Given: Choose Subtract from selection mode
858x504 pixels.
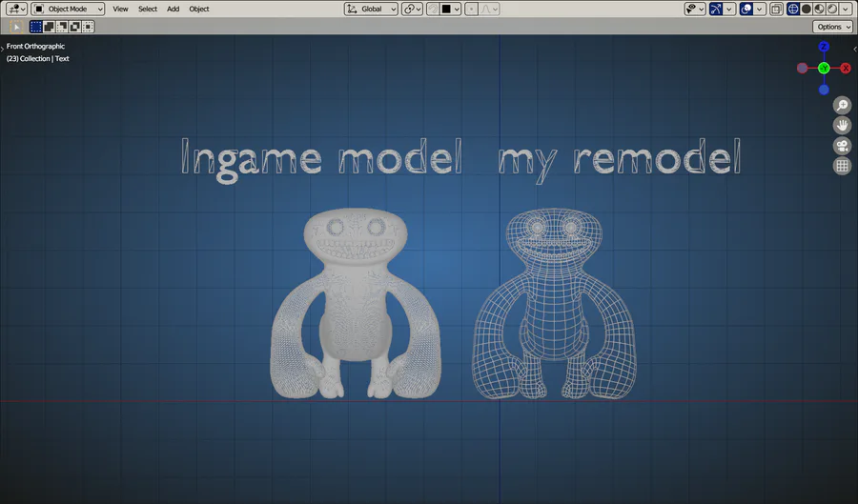Looking at the screenshot, I should pos(62,27).
